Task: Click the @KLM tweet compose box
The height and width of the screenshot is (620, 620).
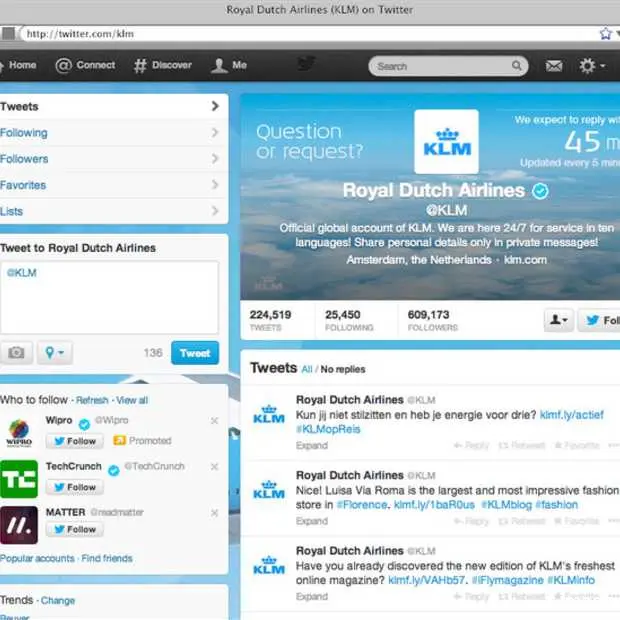Action: tap(110, 297)
